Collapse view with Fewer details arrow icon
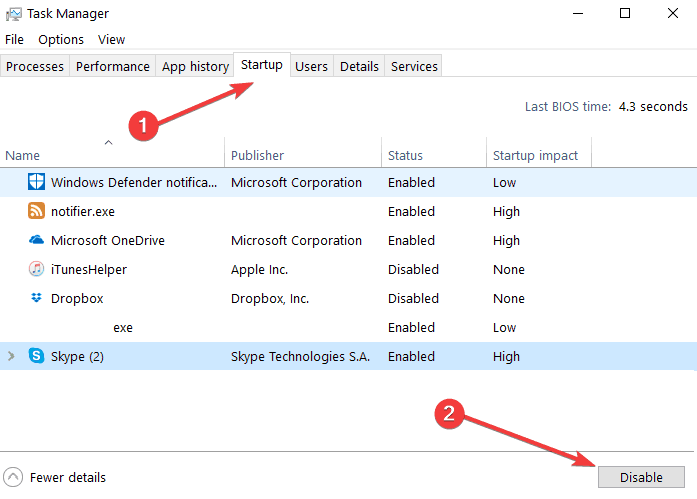The image size is (697, 499). pos(14,477)
